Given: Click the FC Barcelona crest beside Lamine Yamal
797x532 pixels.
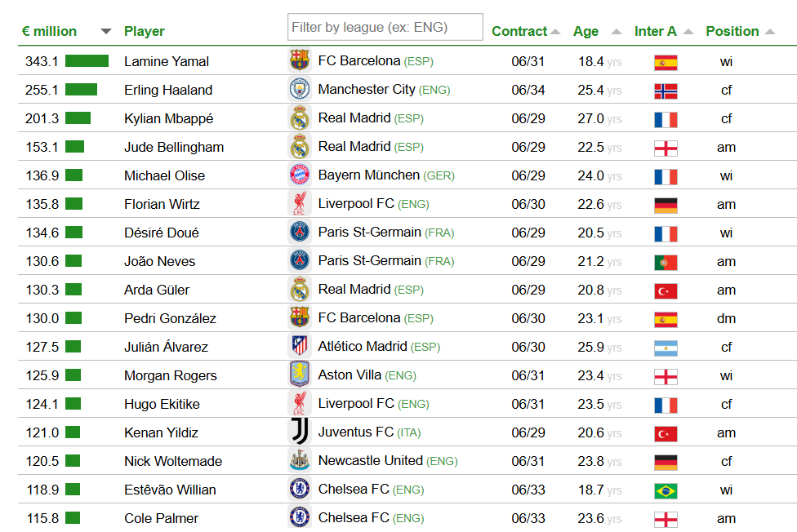Looking at the screenshot, I should (300, 60).
